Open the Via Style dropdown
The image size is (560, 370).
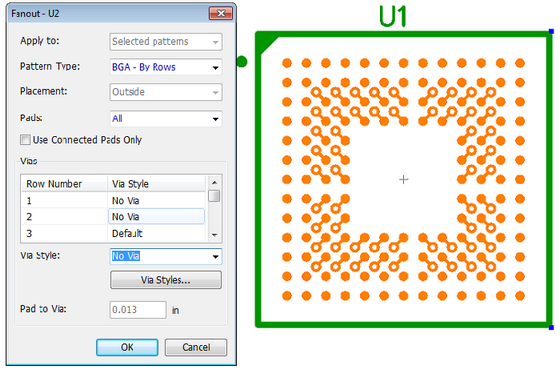[166, 256]
